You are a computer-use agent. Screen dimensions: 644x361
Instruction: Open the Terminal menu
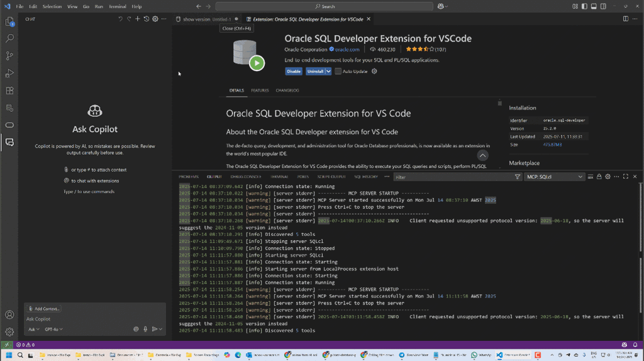click(x=118, y=6)
